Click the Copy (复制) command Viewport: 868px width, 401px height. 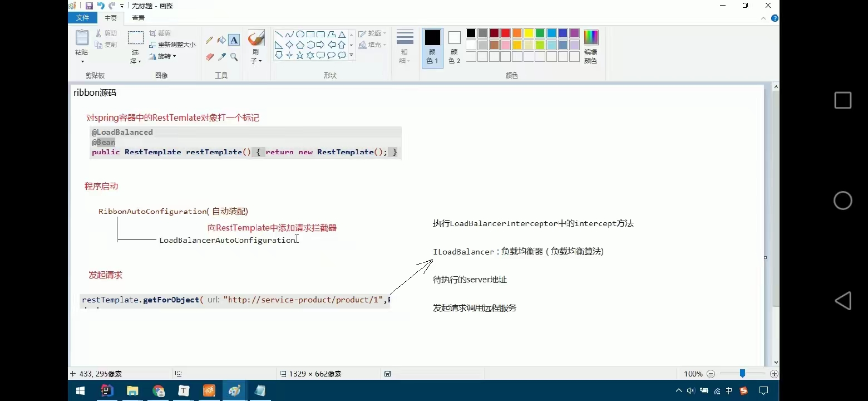pyautogui.click(x=106, y=45)
